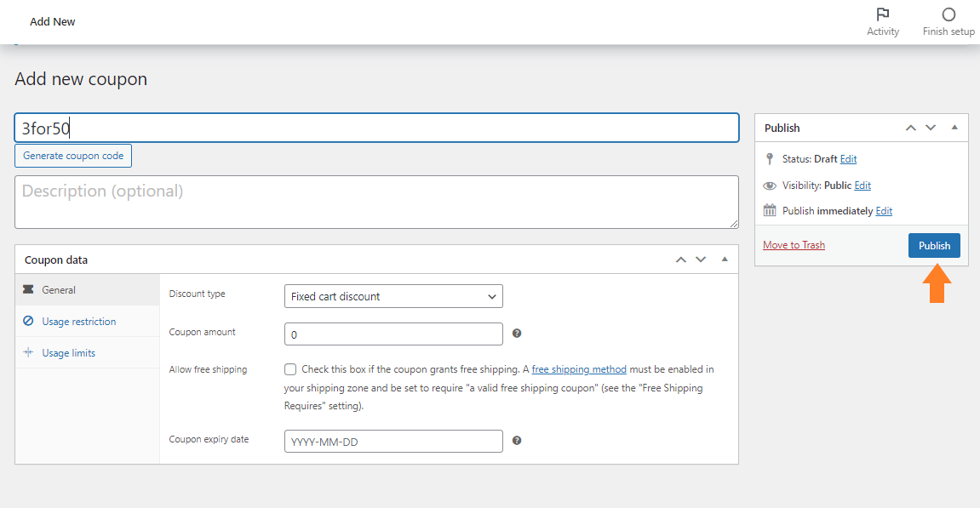Move Publish panel down with the arrow

pyautogui.click(x=931, y=128)
